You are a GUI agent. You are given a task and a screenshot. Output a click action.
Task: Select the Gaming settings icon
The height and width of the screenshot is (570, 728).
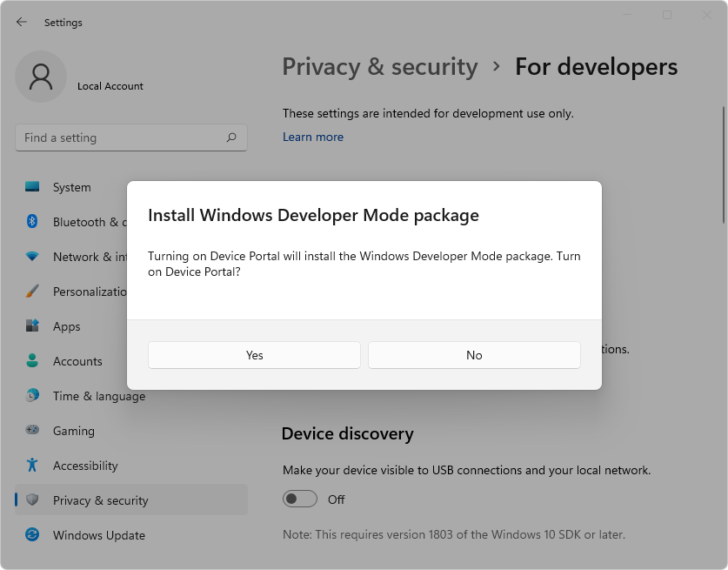tap(33, 431)
